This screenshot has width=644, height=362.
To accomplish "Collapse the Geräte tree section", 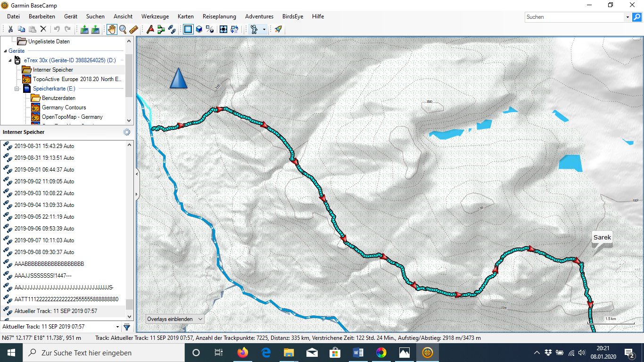I will [x=5, y=51].
